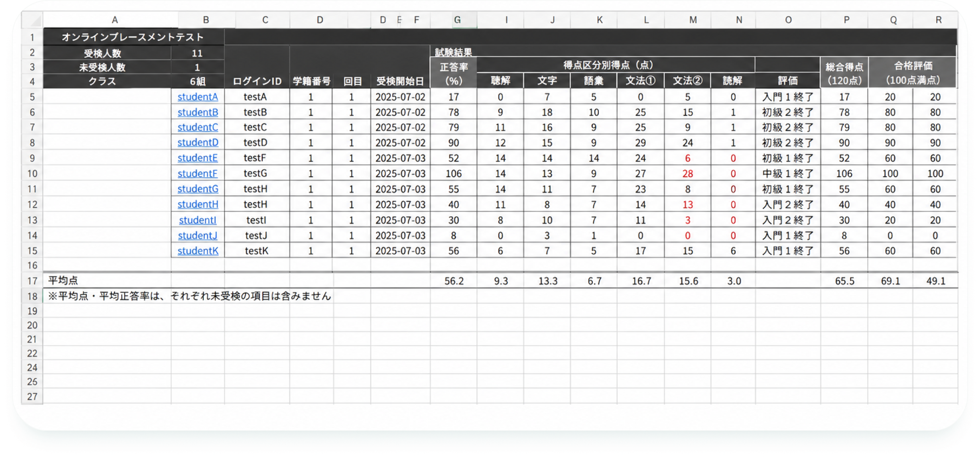Click the 未受検人数 label cell

(x=107, y=67)
